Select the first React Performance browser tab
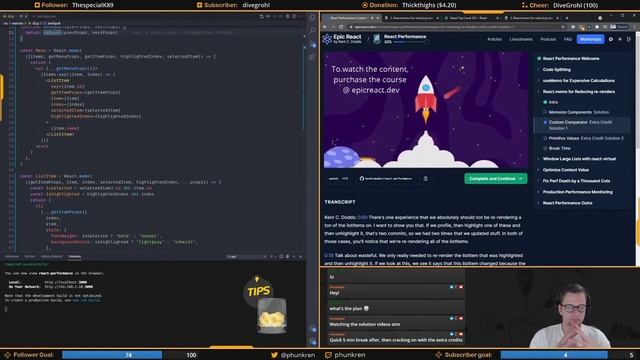 point(350,18)
